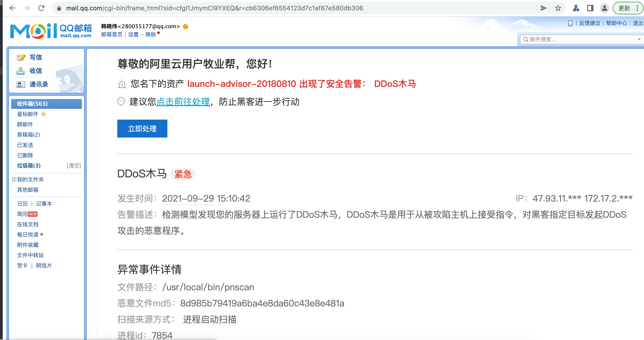This screenshot has width=644, height=340.
Task: Click the 立即处理 blue button
Action: pyautogui.click(x=142, y=129)
